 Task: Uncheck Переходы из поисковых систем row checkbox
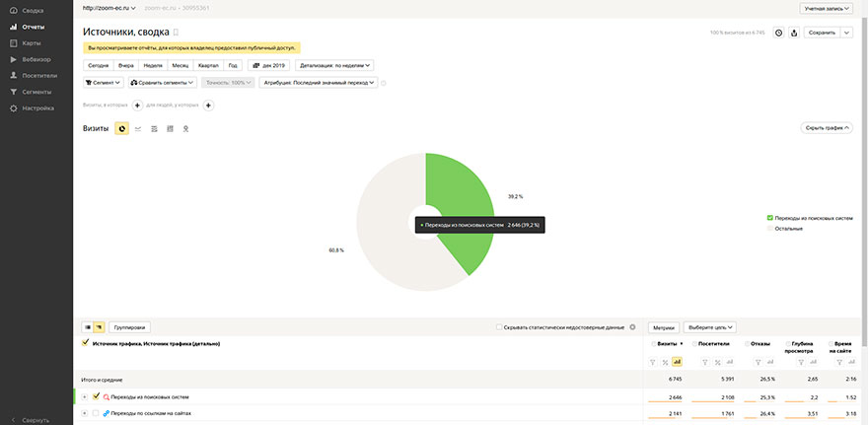click(x=96, y=396)
